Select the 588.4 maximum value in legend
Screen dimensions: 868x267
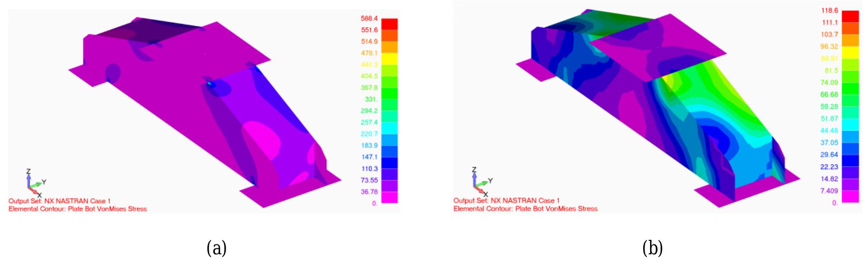369,19
